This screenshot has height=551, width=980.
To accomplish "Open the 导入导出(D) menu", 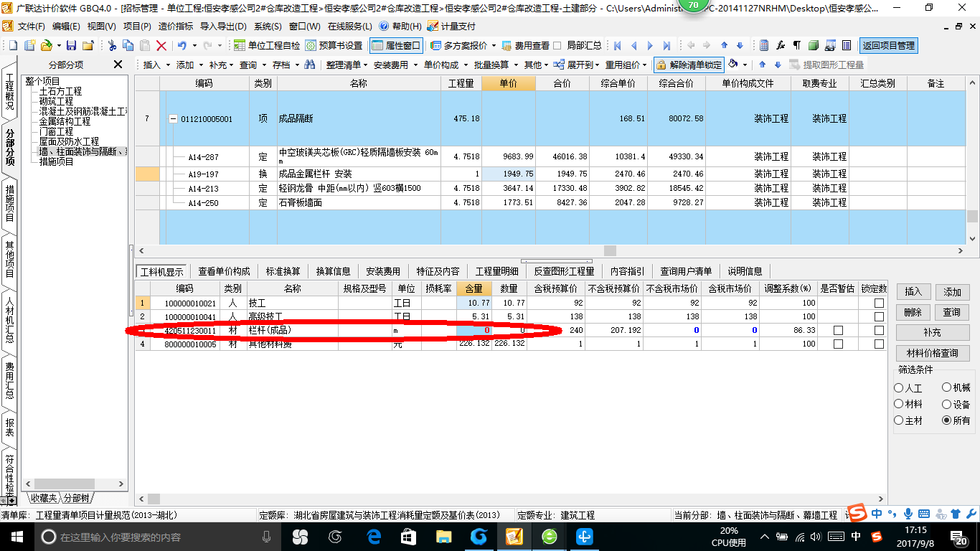I will 223,26.
